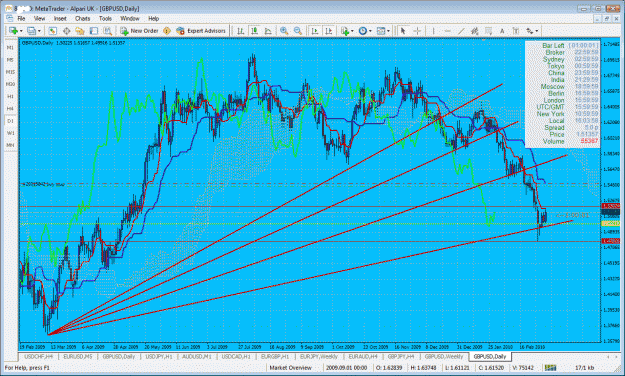Image resolution: width=625 pixels, height=376 pixels.
Task: Open the Arrows objects tool
Action: [x=530, y=31]
